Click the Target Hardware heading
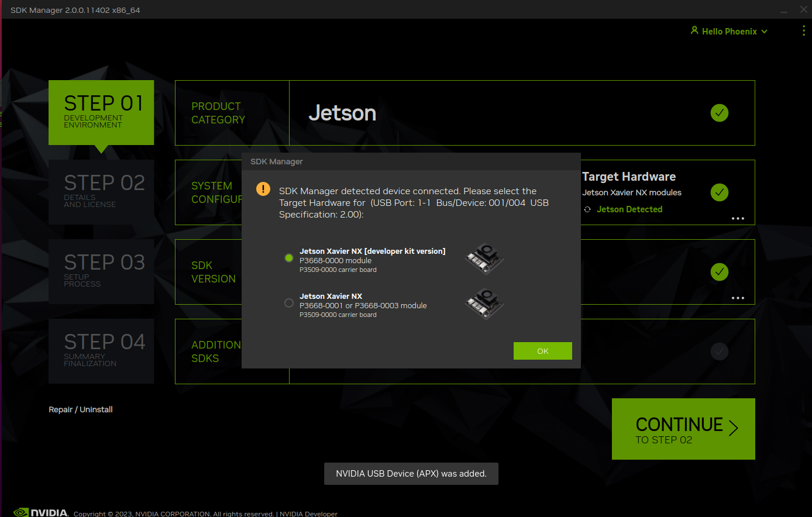Image resolution: width=812 pixels, height=517 pixels. click(629, 177)
